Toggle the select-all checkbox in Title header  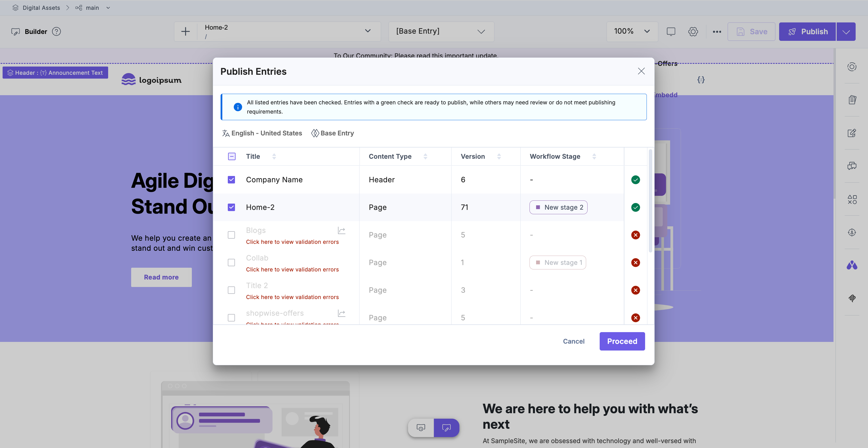pyautogui.click(x=232, y=156)
